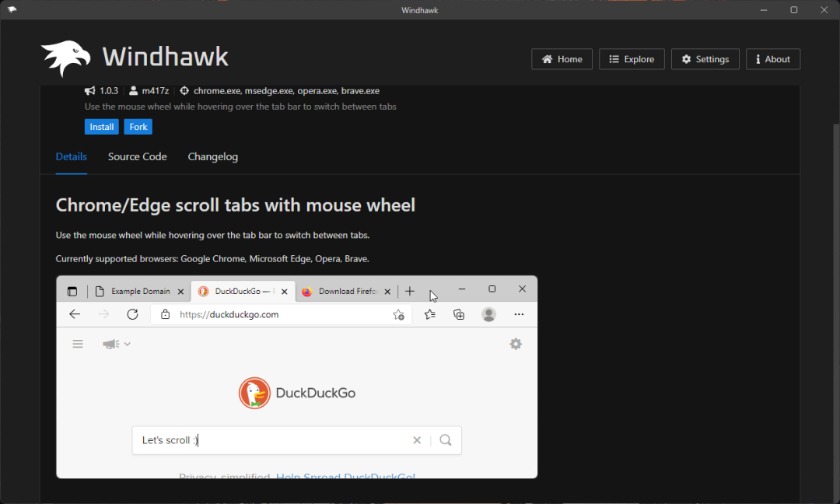Open the Explore mods page

coord(632,59)
